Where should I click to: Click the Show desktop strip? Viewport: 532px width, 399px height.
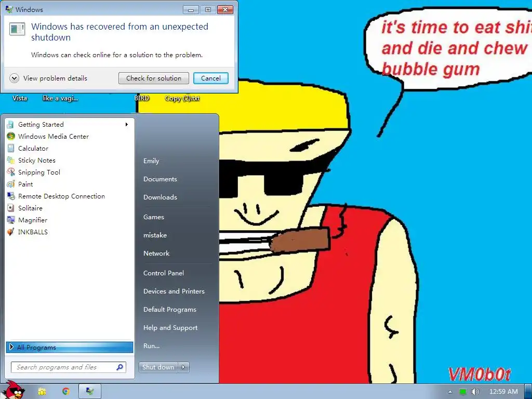[528, 392]
